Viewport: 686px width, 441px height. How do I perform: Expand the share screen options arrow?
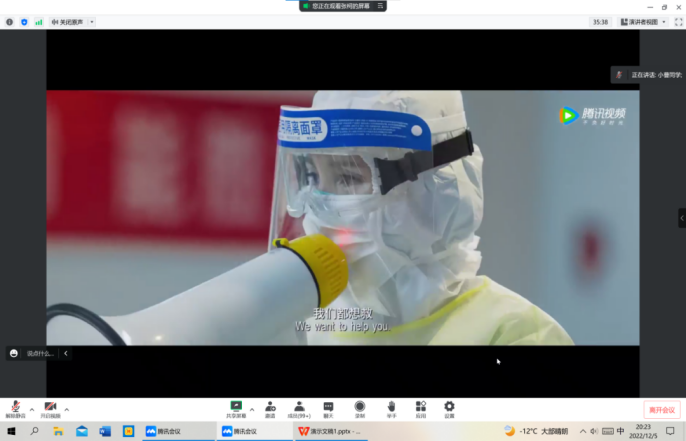point(252,410)
